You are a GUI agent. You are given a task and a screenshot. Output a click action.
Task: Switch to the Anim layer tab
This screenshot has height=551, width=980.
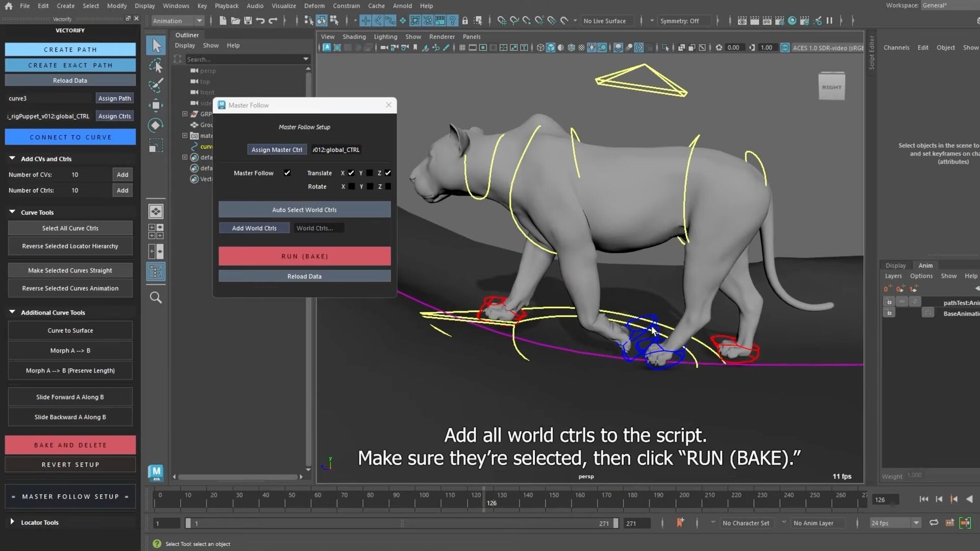pyautogui.click(x=925, y=265)
